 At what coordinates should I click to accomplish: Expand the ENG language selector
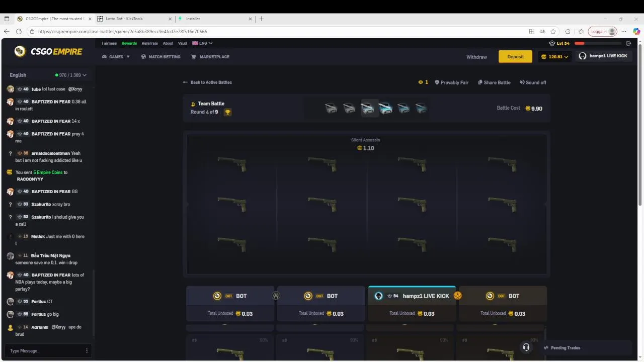pos(202,43)
